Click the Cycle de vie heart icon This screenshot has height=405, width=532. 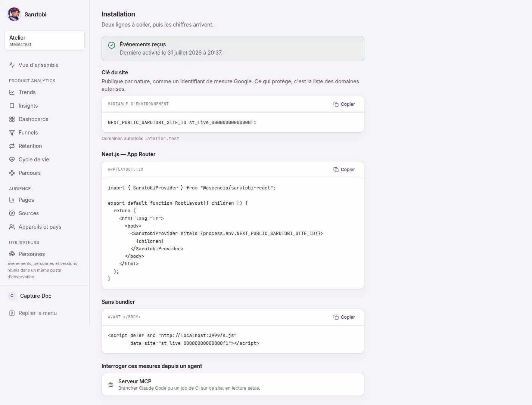12,160
